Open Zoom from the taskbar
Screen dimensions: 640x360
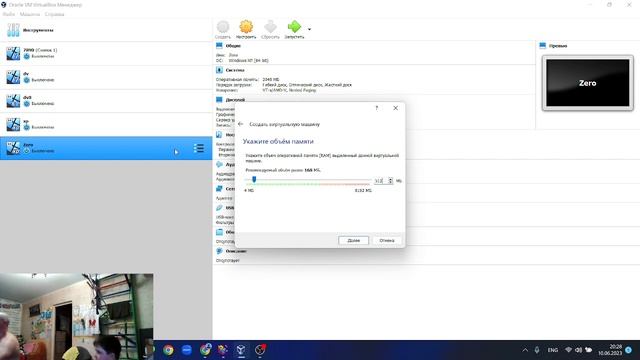[x=187, y=350]
